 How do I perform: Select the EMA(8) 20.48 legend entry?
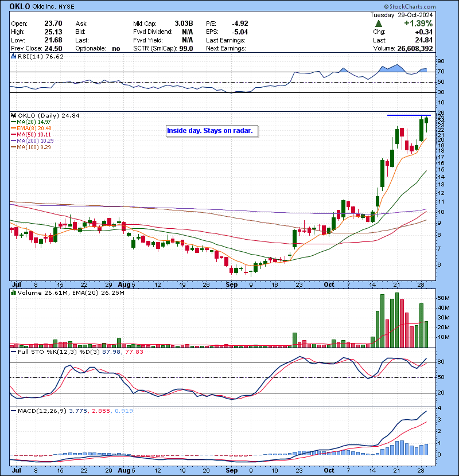point(31,128)
